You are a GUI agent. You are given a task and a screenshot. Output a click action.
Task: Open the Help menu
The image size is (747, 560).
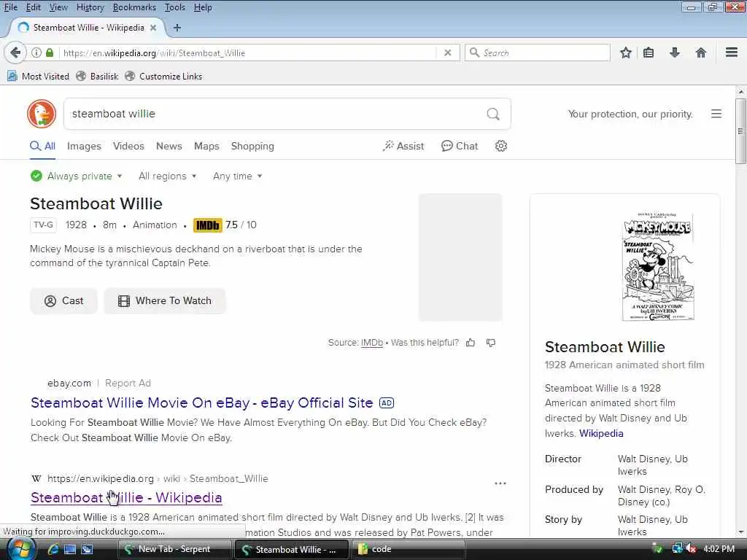click(x=203, y=7)
